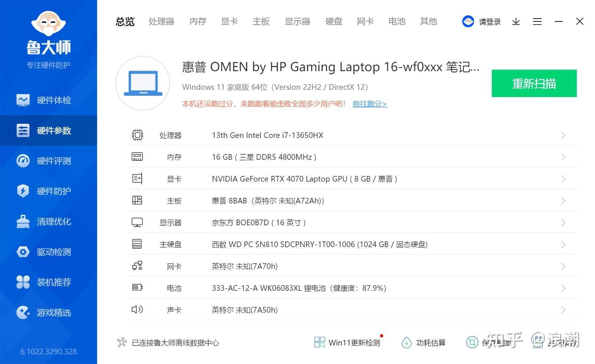Start 驱动检测 via its sidebar icon

point(49,252)
